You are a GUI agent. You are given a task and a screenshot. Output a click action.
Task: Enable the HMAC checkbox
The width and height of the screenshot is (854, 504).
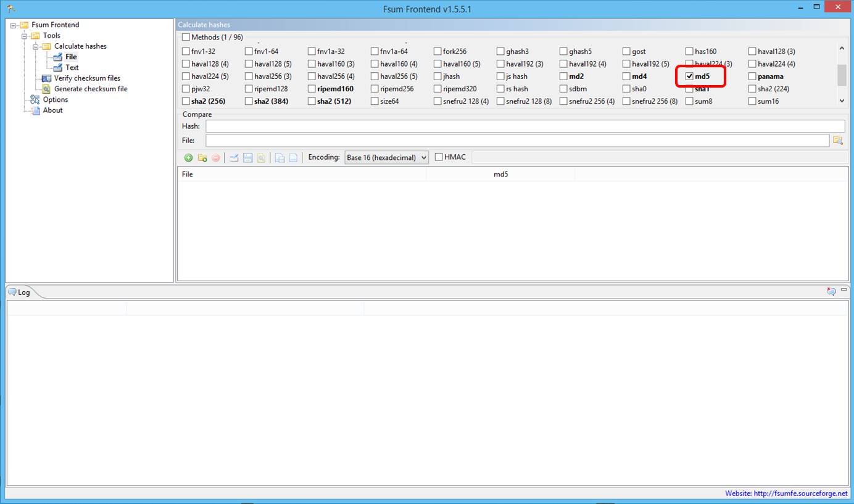439,157
